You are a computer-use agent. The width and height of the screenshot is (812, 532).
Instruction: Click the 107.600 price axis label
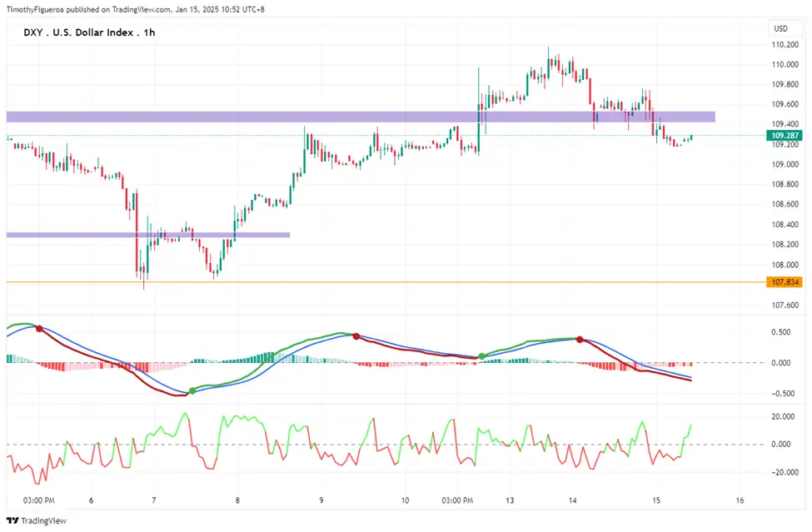click(785, 306)
